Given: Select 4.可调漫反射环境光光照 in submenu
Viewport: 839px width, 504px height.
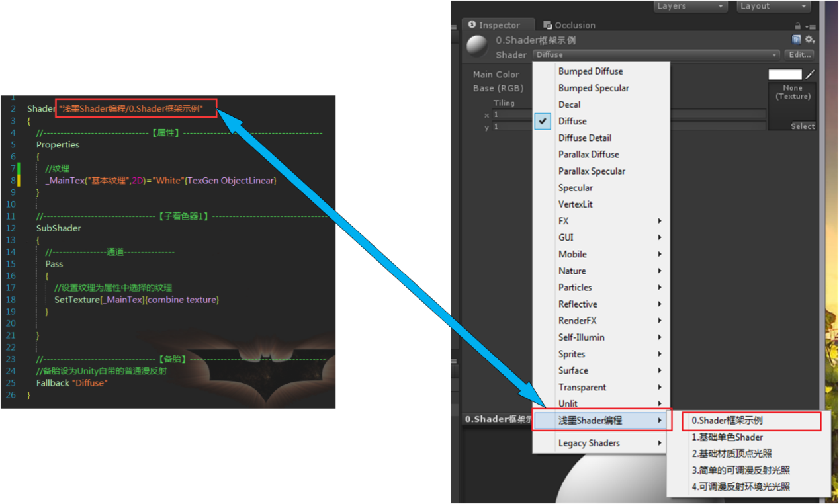Looking at the screenshot, I should 749,487.
